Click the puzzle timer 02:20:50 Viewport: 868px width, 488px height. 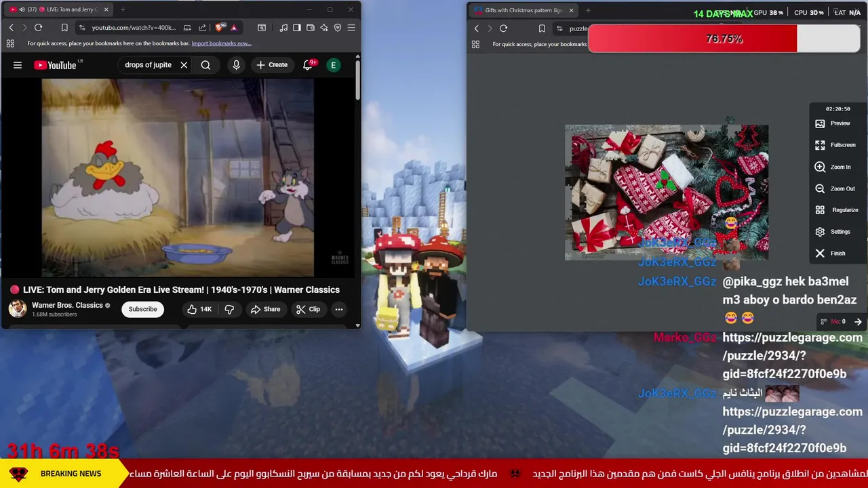point(837,109)
